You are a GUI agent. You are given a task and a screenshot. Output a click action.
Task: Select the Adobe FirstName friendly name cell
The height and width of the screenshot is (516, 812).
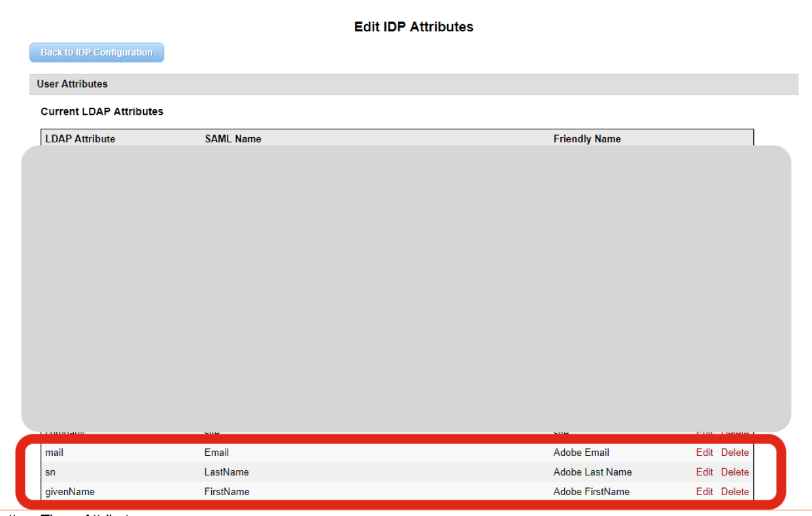(591, 491)
